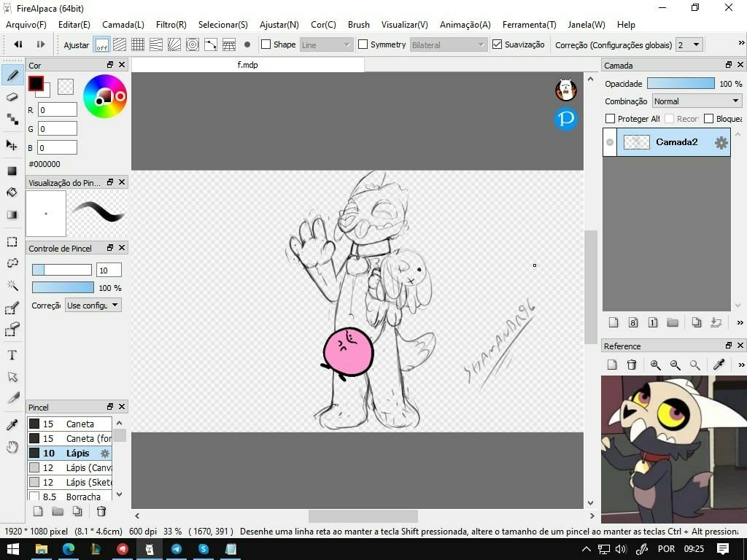Select the Select Pen tool
The height and width of the screenshot is (560, 747).
click(x=12, y=308)
